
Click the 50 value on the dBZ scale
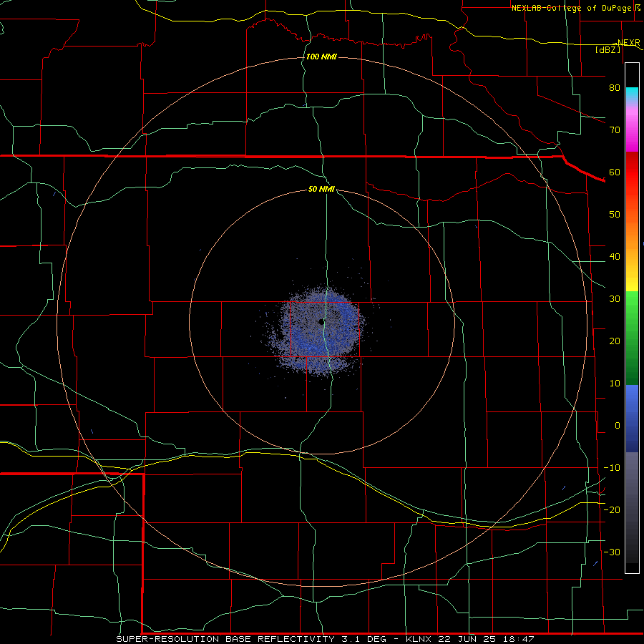[615, 215]
